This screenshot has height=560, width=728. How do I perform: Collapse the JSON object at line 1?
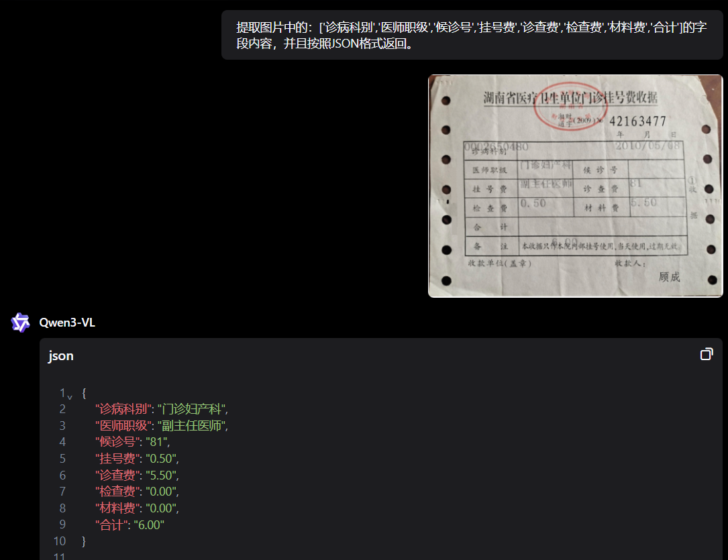click(x=70, y=396)
